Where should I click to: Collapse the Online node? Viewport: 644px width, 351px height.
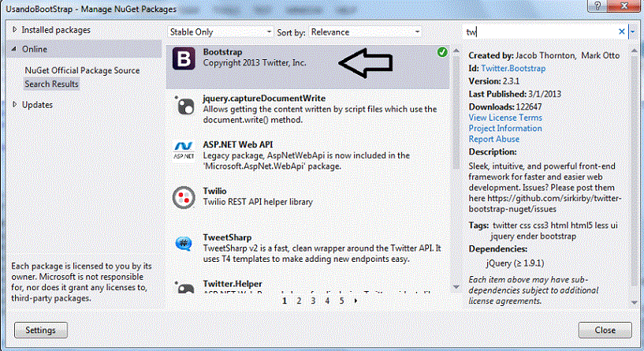[x=14, y=49]
